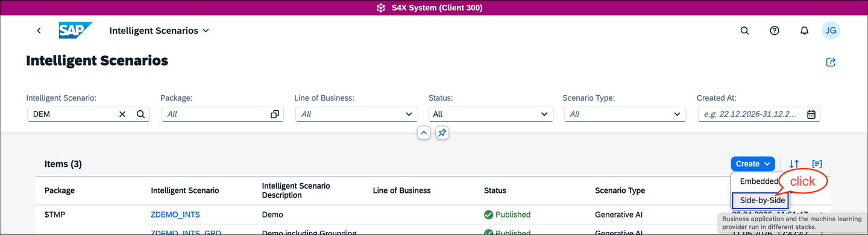
Task: Click the Package filter input field
Action: [222, 114]
